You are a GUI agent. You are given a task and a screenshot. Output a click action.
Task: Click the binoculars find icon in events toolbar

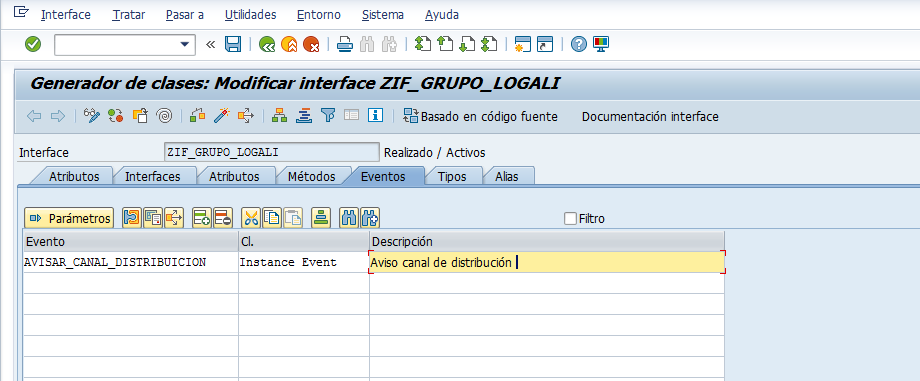349,218
